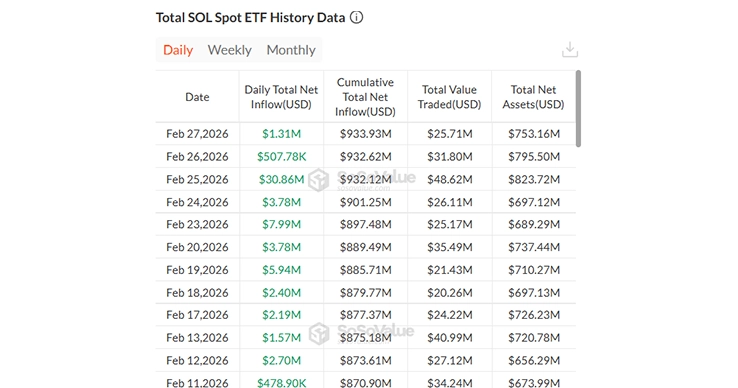The image size is (738, 388).
Task: Click the table's vertical scrollbar
Action: pos(578,109)
